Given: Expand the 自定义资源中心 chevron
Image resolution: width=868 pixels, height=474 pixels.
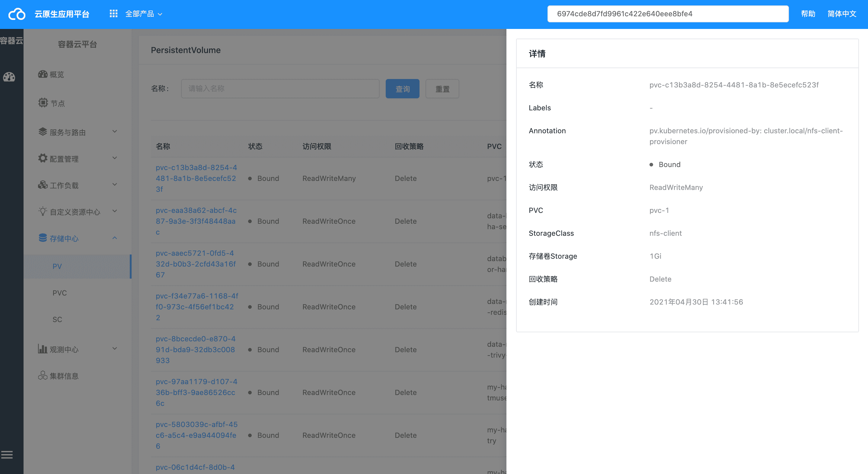Looking at the screenshot, I should (115, 211).
